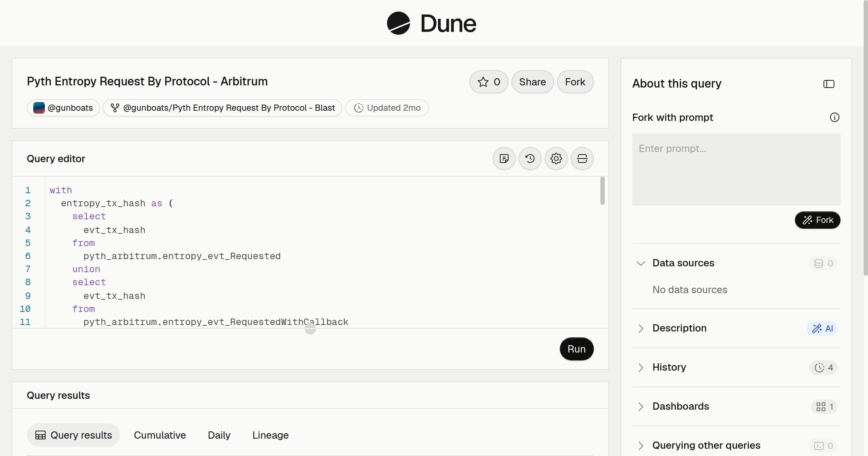Viewport: 868px width, 456px height.
Task: Expand the History section
Action: [641, 367]
